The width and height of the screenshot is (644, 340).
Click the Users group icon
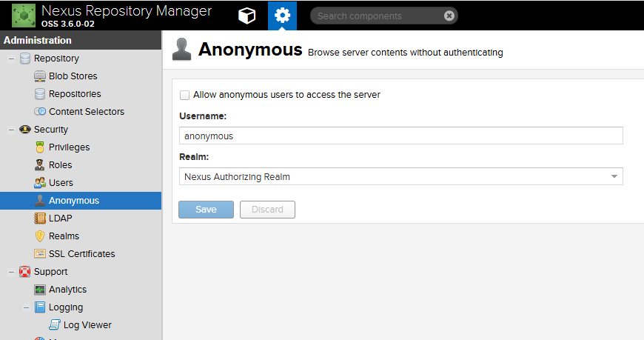pyautogui.click(x=40, y=182)
